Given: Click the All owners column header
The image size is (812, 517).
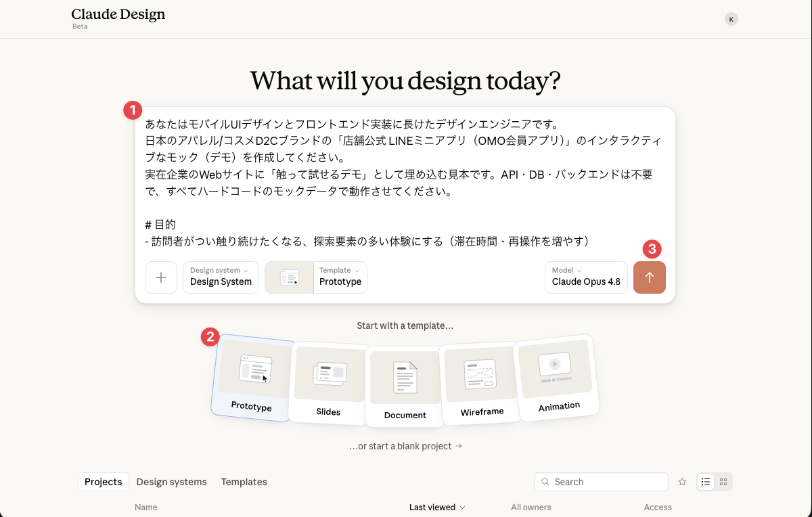Looking at the screenshot, I should (531, 507).
